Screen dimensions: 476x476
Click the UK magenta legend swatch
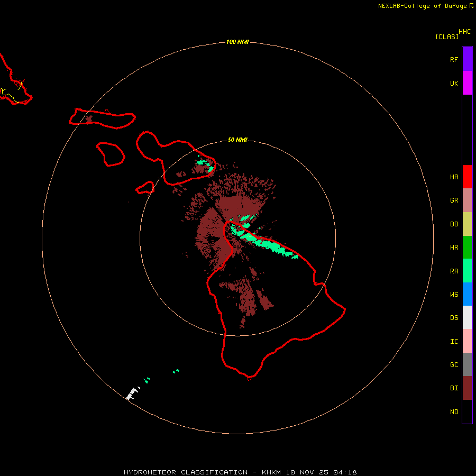[467, 83]
